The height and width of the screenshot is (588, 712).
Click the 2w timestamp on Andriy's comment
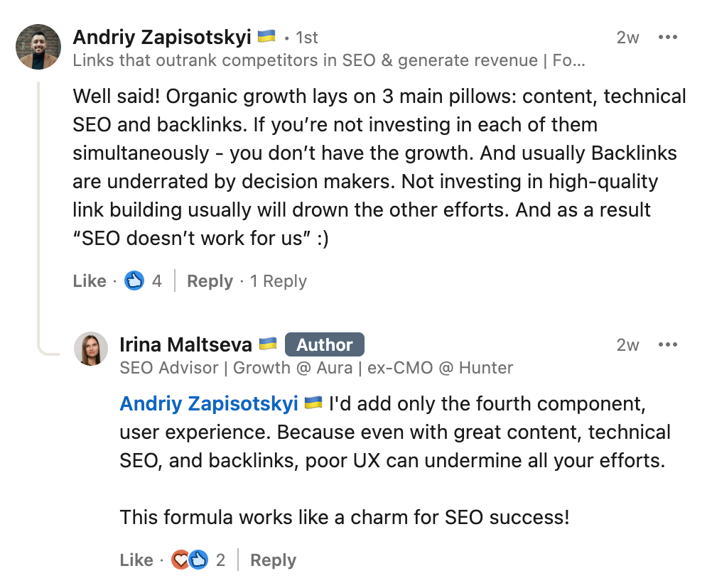(x=627, y=38)
